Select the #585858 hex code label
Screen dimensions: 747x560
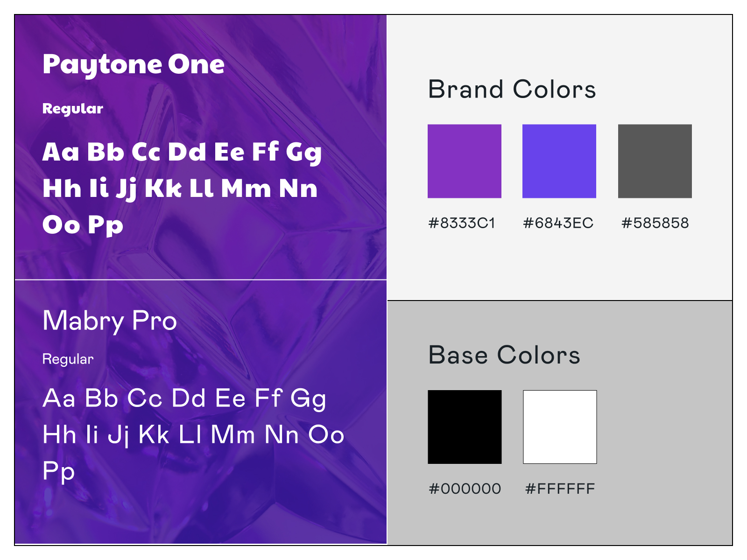(x=655, y=223)
